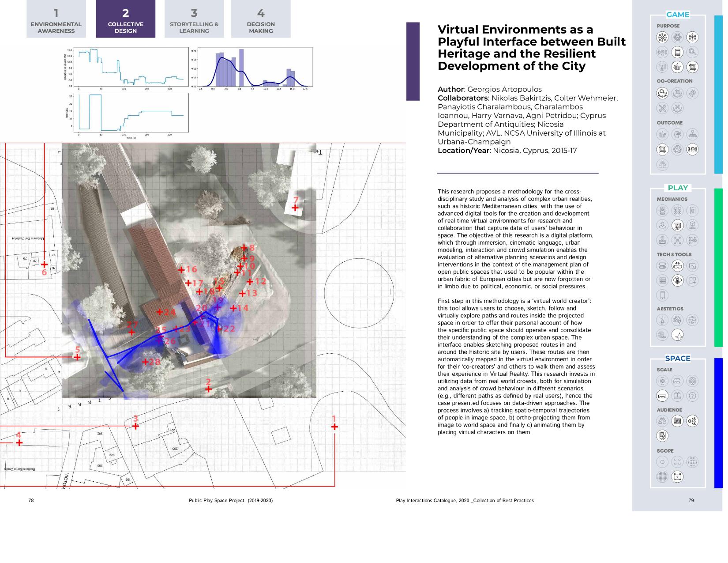
Task: Select the gear workflow icon under Audience
Action: click(692, 421)
